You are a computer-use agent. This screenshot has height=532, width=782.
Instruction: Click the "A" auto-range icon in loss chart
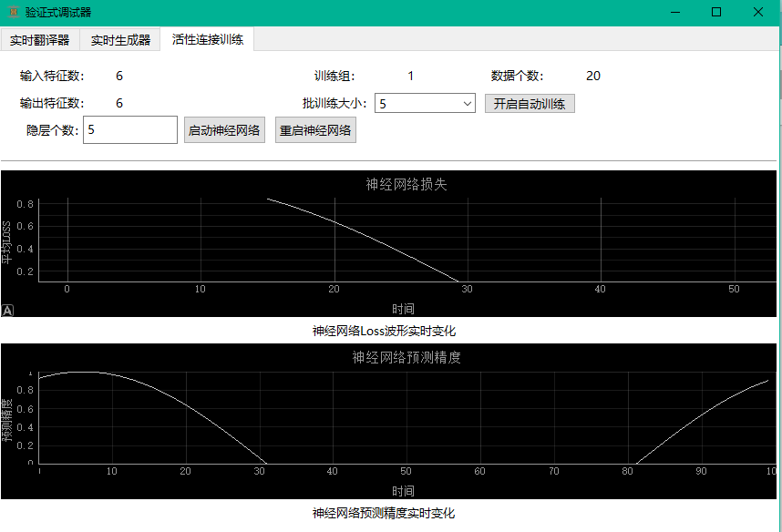[7, 311]
